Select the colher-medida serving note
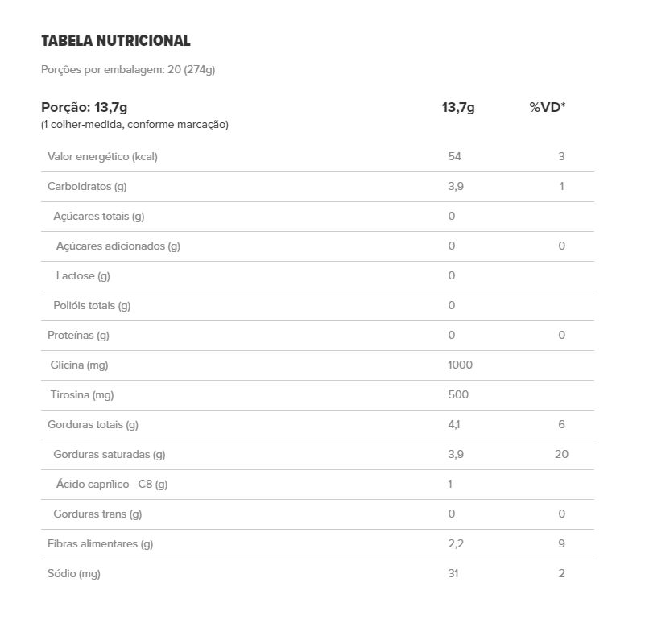 134,125
